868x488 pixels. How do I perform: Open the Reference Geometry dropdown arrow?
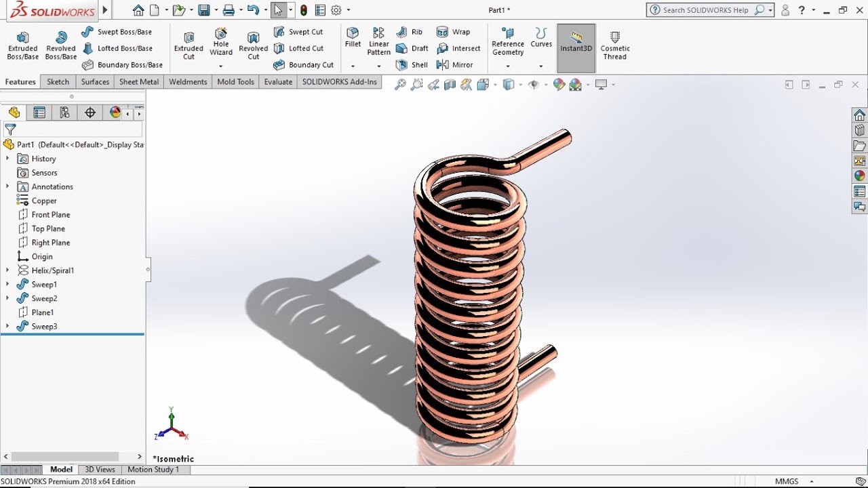click(x=508, y=66)
